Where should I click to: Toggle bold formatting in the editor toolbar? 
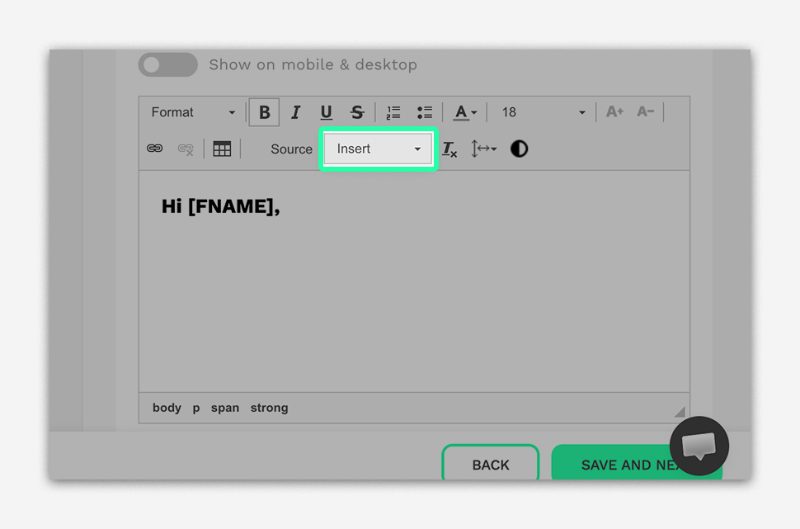(x=264, y=113)
